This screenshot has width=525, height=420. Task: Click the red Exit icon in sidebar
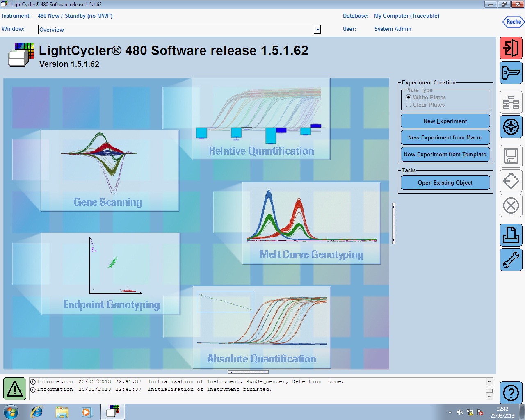tap(511, 48)
